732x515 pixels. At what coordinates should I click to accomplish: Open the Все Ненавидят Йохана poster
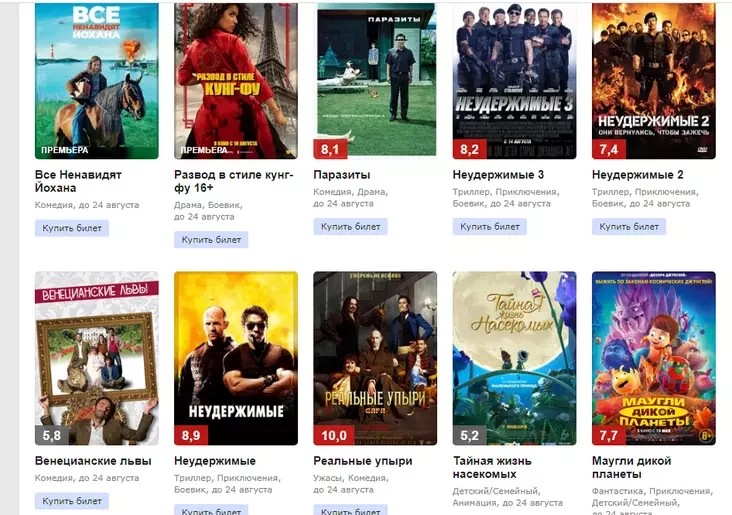(x=97, y=81)
